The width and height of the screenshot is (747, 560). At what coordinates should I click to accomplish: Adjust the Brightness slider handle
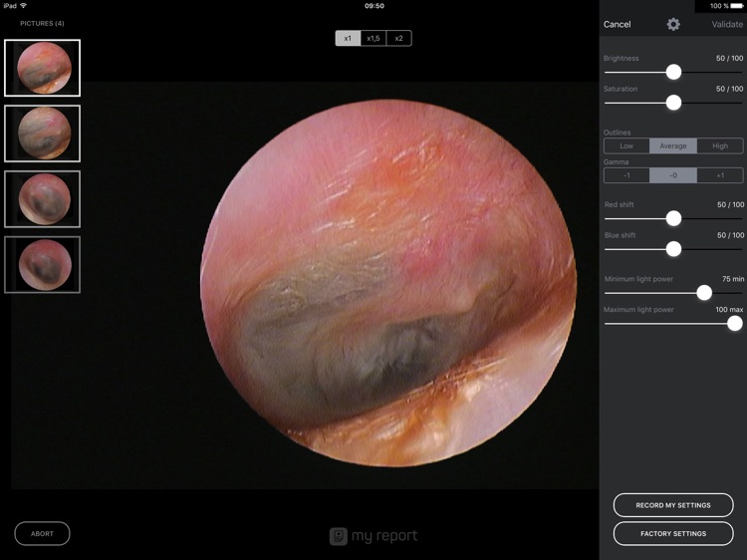click(673, 72)
